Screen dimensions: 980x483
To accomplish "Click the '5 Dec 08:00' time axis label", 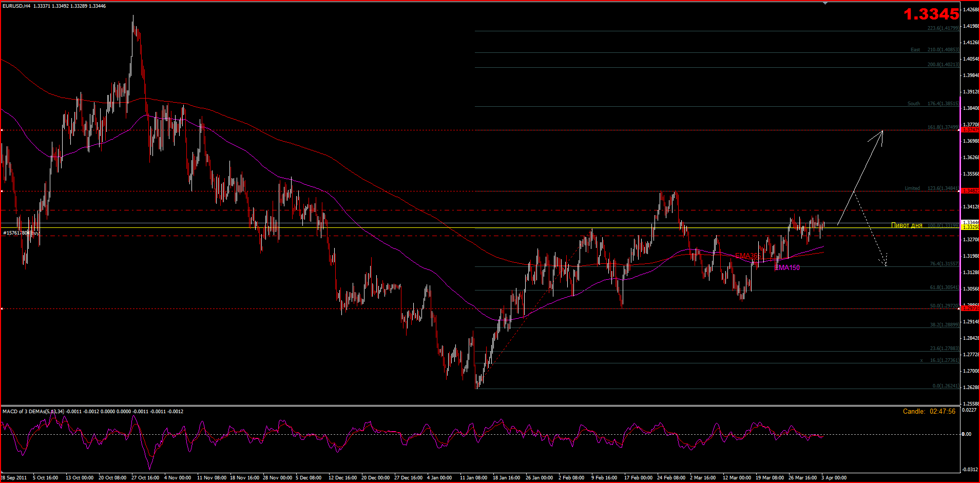I will point(309,478).
